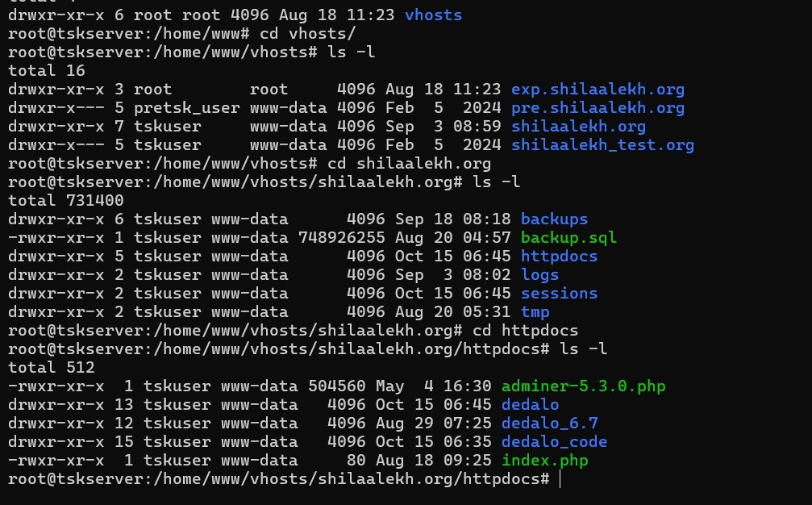Image resolution: width=812 pixels, height=505 pixels.
Task: Click the dedalo directory dated Oct 15 06:45
Action: pos(530,404)
